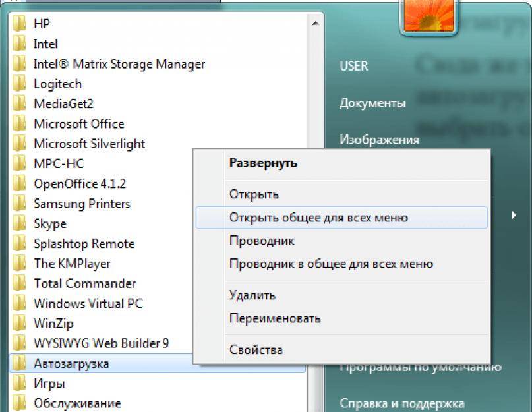
Task: Click the Обслуживание folder icon
Action: tap(19, 403)
